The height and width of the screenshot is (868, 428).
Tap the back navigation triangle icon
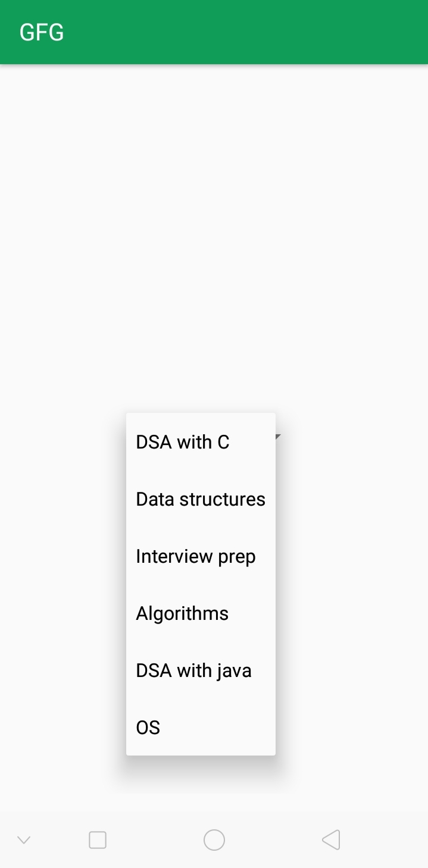pyautogui.click(x=331, y=839)
